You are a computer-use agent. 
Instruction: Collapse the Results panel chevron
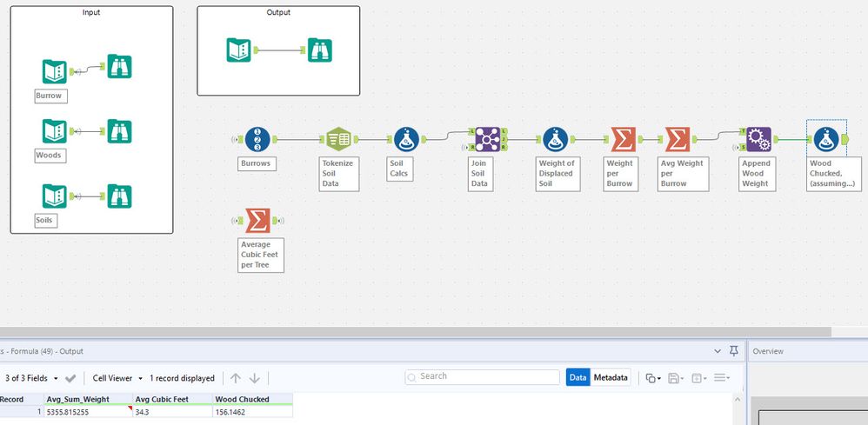click(x=718, y=351)
